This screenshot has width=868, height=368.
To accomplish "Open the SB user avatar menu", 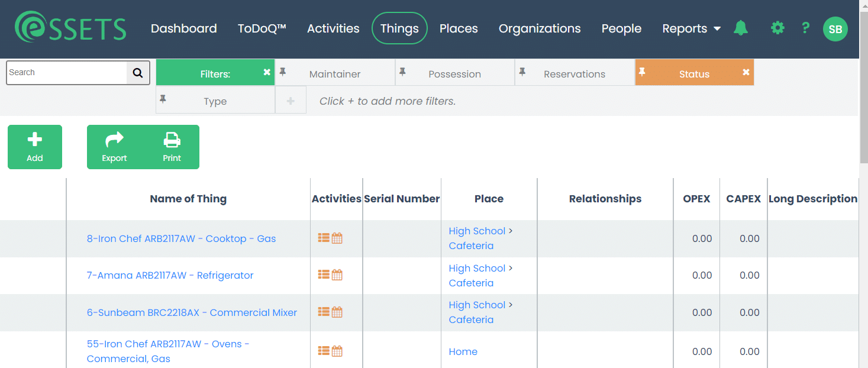I will point(835,29).
